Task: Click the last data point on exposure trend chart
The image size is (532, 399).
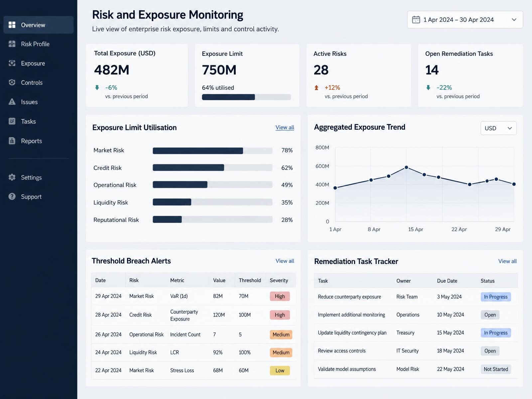Action: (x=514, y=184)
